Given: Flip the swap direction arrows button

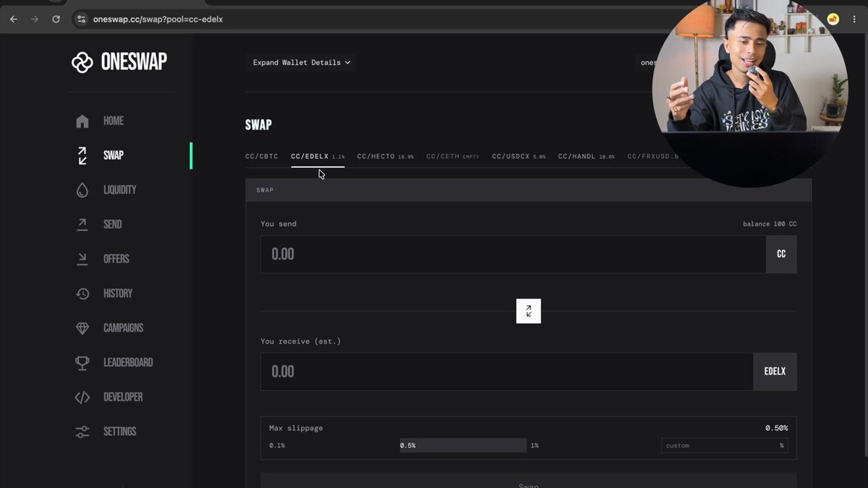Looking at the screenshot, I should coord(529,311).
